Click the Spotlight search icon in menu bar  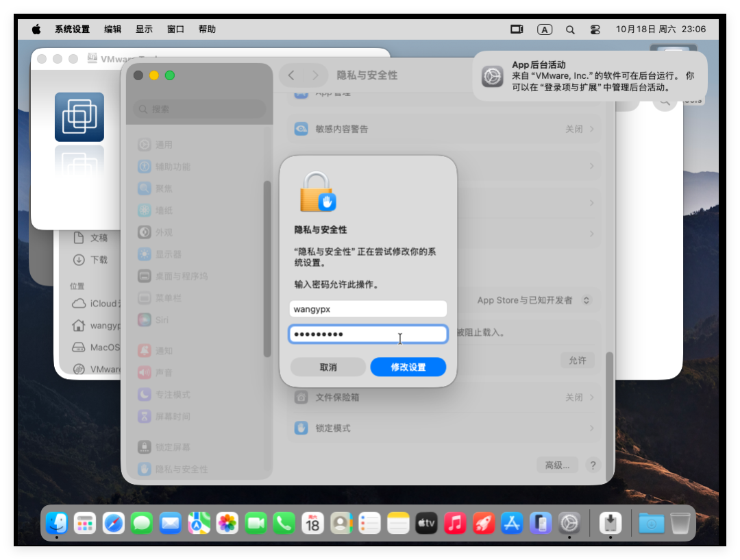pos(570,29)
